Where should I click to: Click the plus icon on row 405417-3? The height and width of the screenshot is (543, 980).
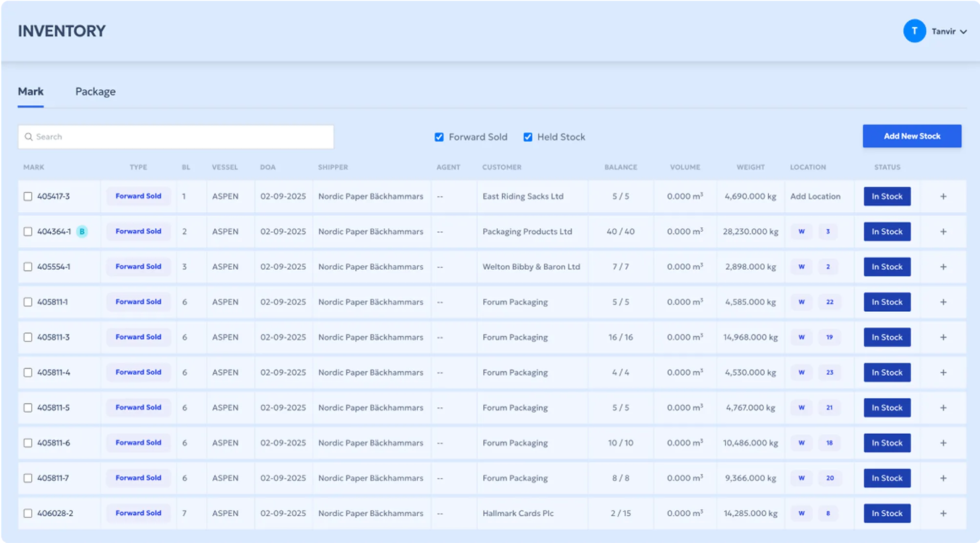click(x=943, y=196)
